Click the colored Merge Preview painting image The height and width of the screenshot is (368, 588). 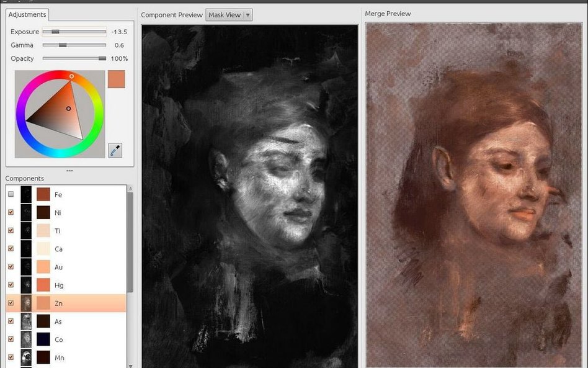(x=474, y=195)
